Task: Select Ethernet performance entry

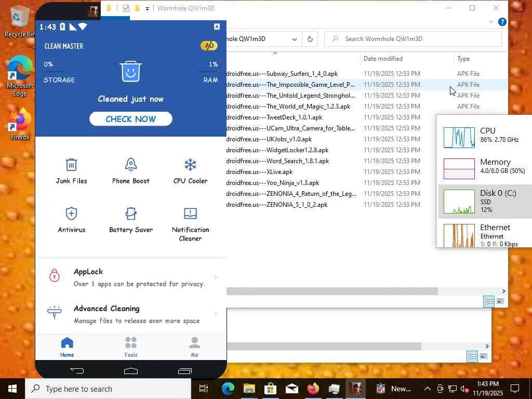Action: click(x=485, y=235)
